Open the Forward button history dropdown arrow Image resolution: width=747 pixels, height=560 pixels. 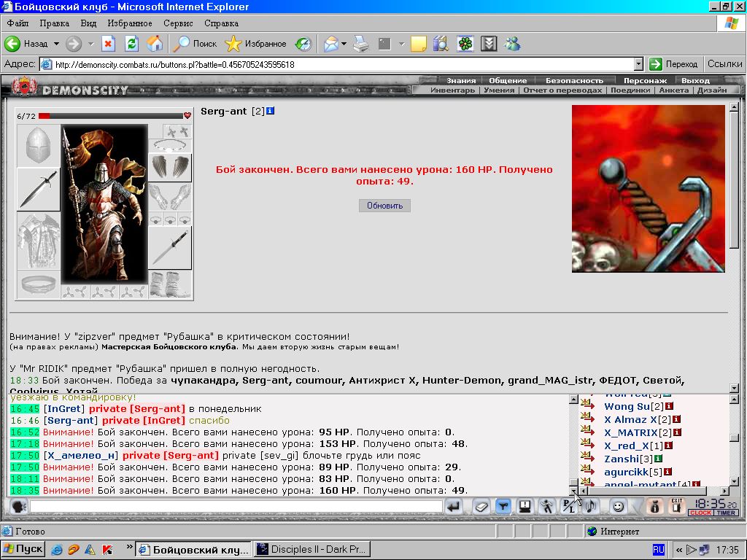[x=90, y=44]
